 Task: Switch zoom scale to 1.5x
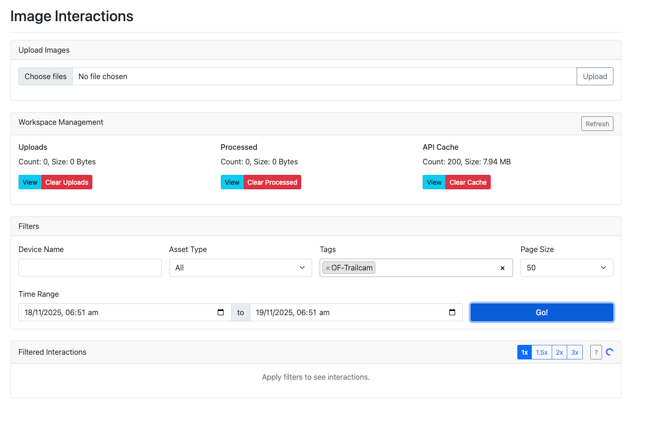(x=541, y=352)
